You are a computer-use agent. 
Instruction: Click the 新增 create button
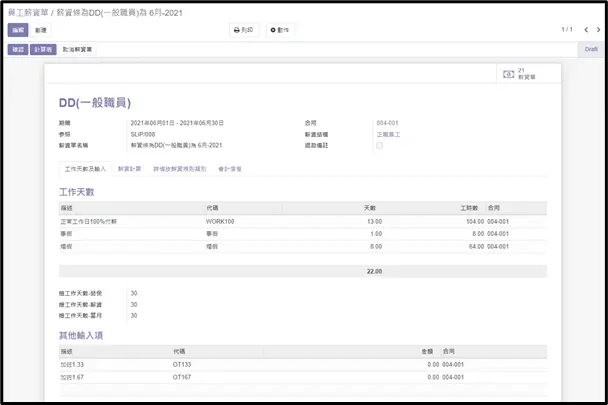41,30
